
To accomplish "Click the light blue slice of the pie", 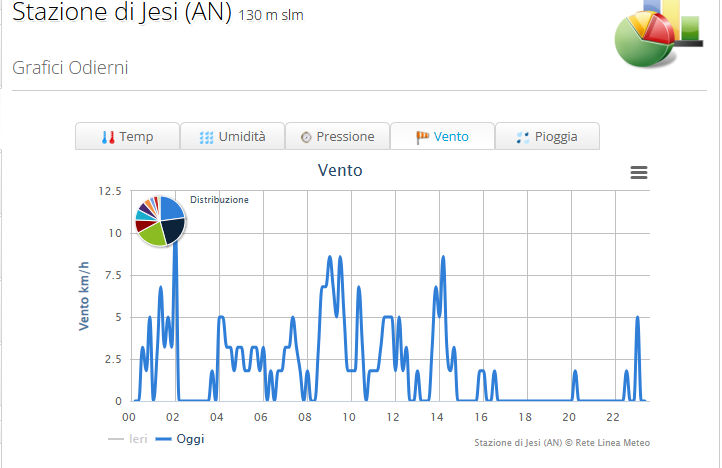I will tap(140, 214).
